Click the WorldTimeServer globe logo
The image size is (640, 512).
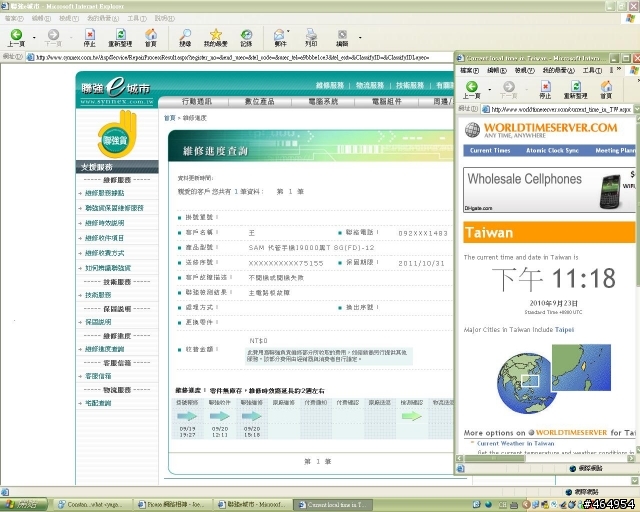point(472,130)
